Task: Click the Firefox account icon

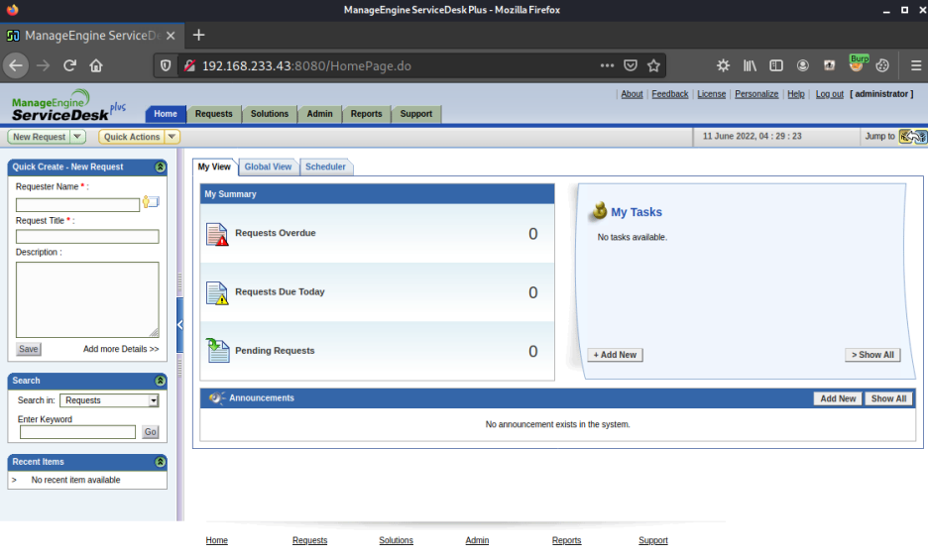Action: coord(802,65)
